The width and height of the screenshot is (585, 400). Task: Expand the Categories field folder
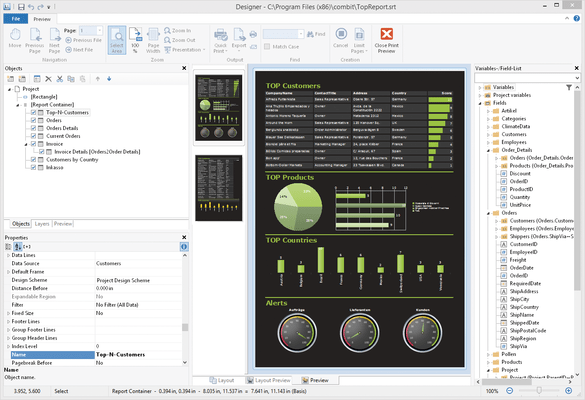pos(488,119)
